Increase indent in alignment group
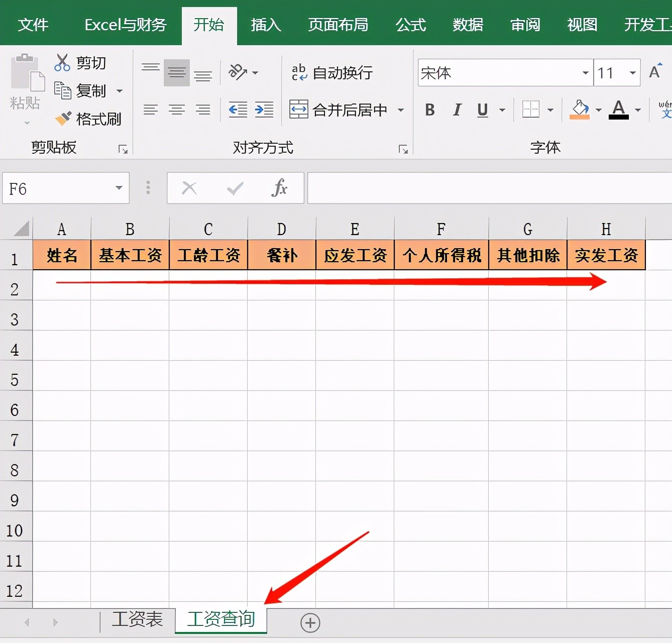The height and width of the screenshot is (643, 672). click(264, 110)
